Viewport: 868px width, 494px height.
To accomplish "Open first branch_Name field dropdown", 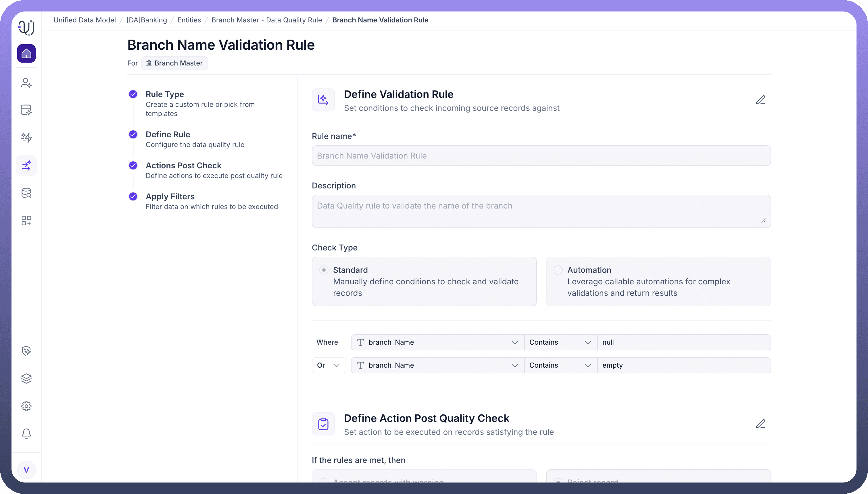I will pos(437,342).
